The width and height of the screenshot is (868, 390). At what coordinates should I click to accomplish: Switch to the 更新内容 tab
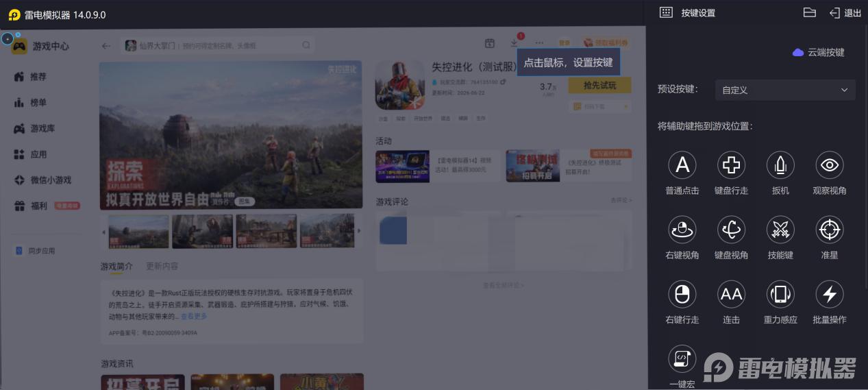(162, 266)
